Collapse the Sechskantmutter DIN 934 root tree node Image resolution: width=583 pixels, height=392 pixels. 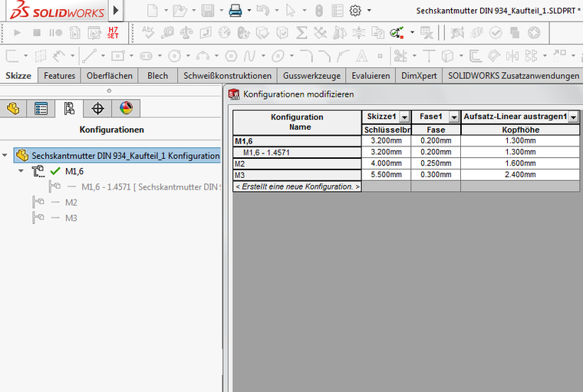5,155
